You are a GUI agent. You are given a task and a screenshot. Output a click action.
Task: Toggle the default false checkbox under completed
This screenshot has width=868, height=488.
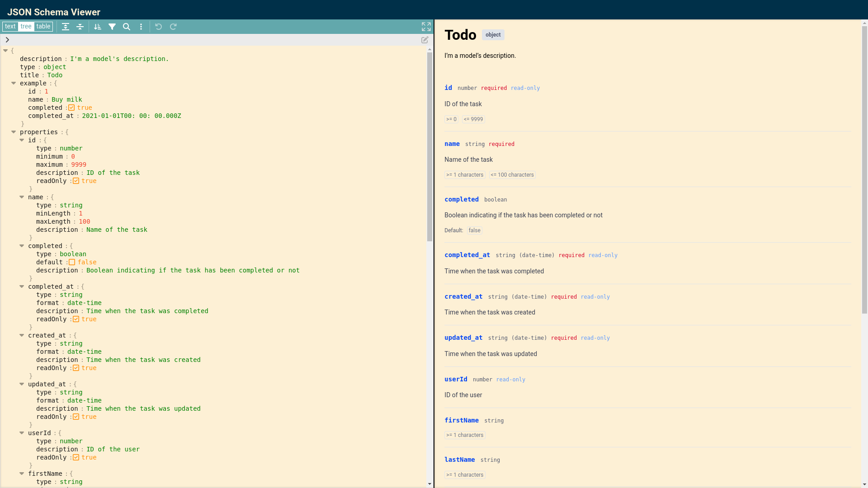72,262
